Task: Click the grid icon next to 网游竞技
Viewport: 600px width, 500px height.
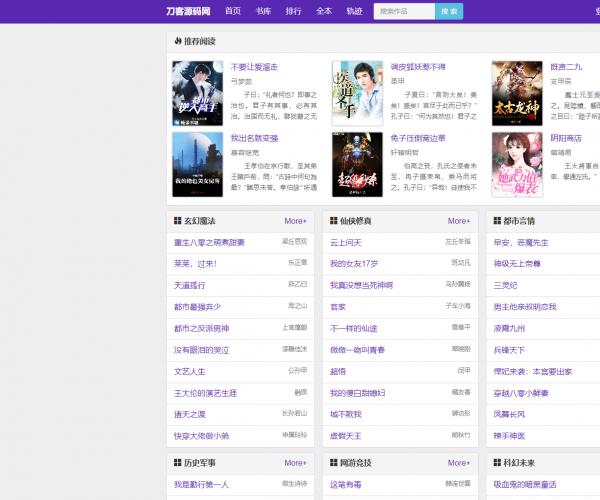Action: pyautogui.click(x=334, y=463)
